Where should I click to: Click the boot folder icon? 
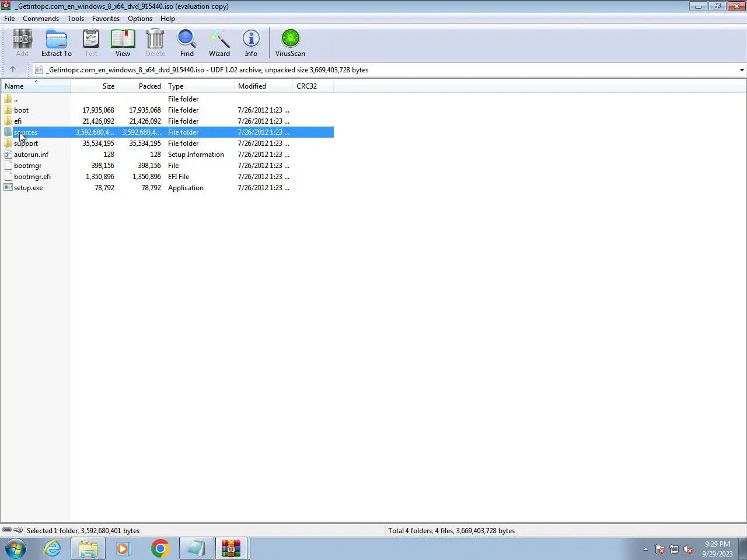[8, 110]
